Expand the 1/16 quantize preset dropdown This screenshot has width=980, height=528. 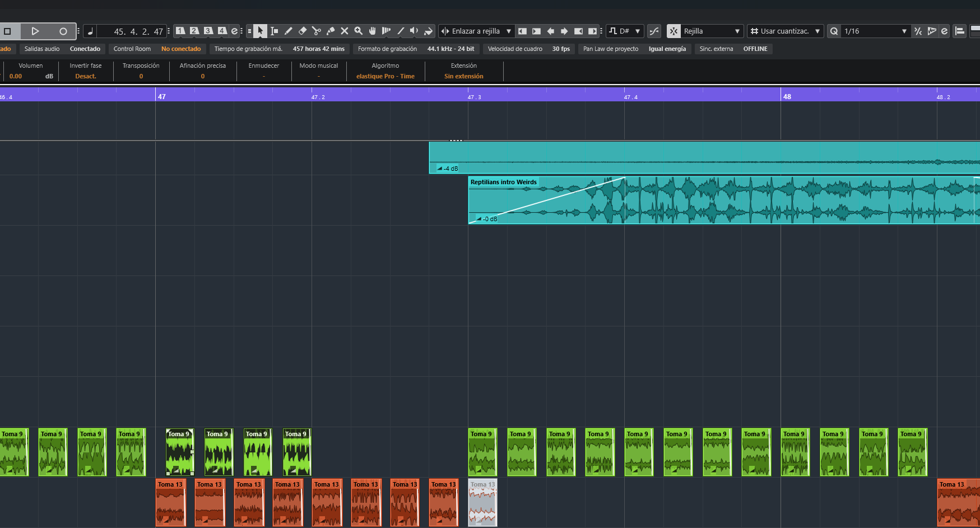coord(875,31)
